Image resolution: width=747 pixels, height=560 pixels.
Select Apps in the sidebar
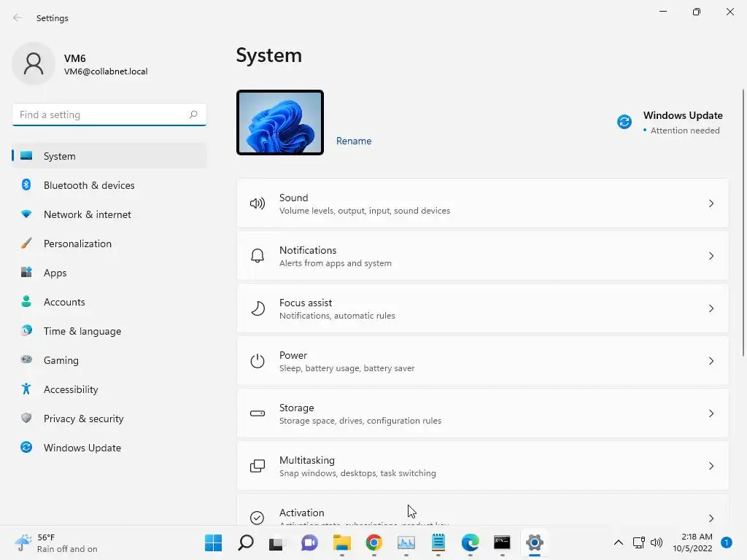(109, 273)
